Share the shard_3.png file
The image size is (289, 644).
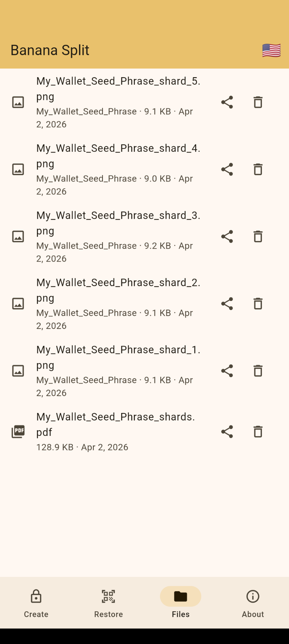(227, 236)
